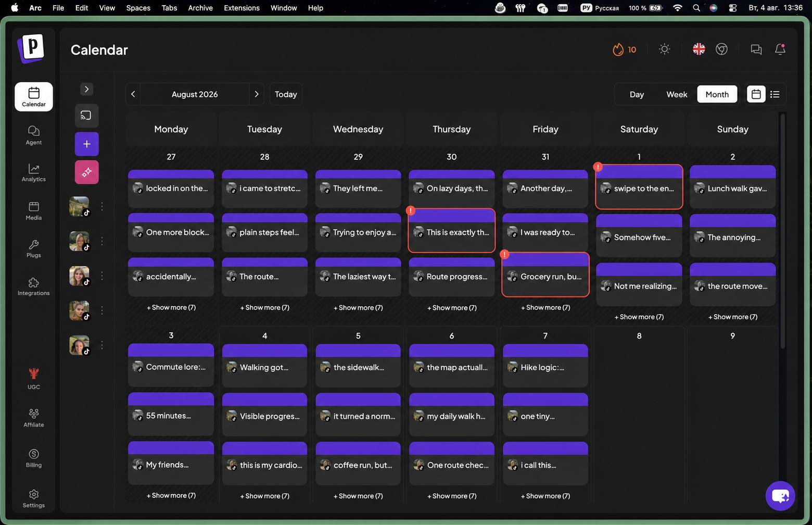Open Settings in the sidebar
812x525 pixels.
coord(33,498)
